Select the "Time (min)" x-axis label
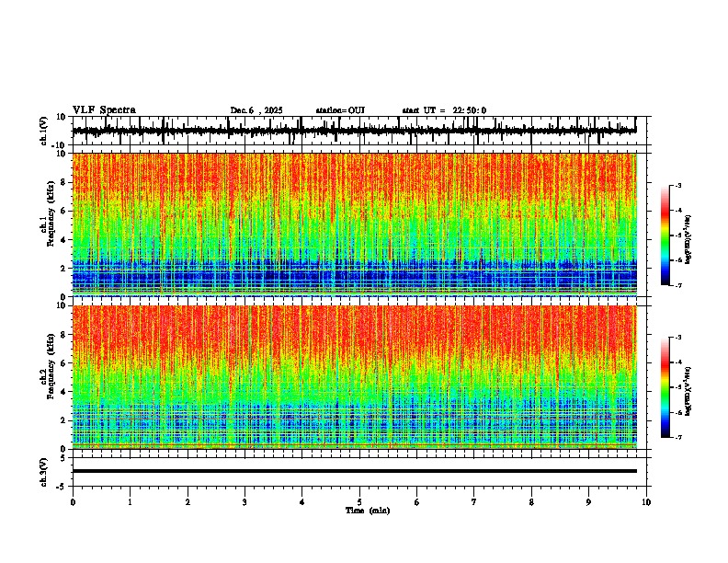The image size is (728, 563). [368, 511]
